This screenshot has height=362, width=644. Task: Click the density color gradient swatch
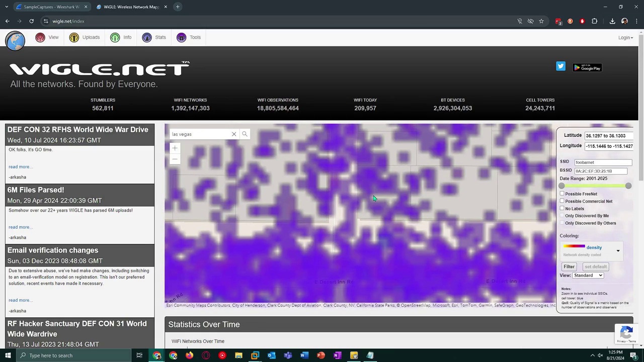pos(574,246)
